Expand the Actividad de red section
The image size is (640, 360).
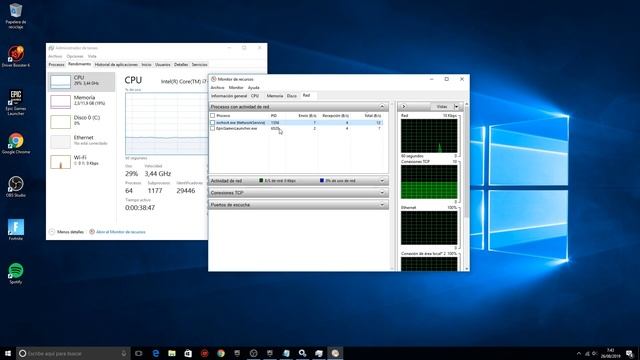pyautogui.click(x=382, y=180)
